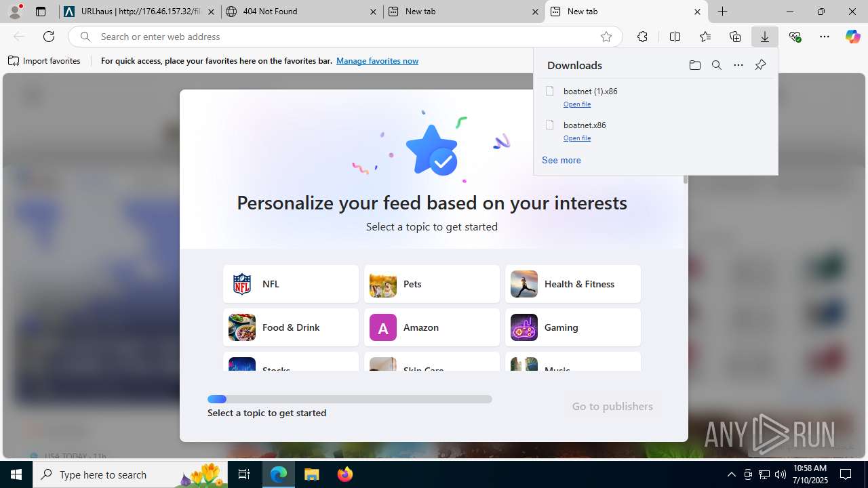Open more options in Downloads panel

click(x=738, y=65)
